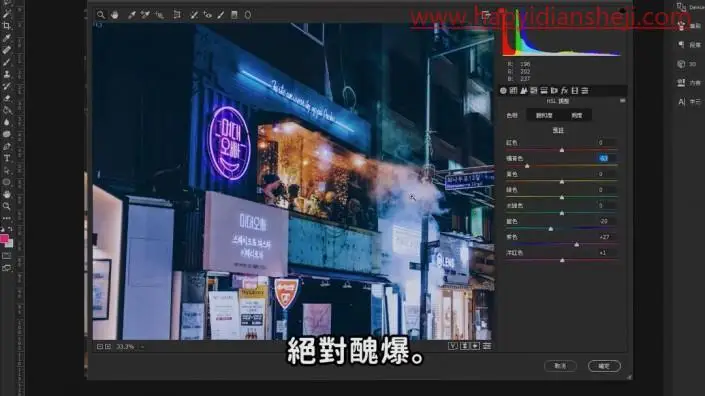Open the Effects (fx) panel tab
Screen dimensions: 705x396
coord(564,91)
